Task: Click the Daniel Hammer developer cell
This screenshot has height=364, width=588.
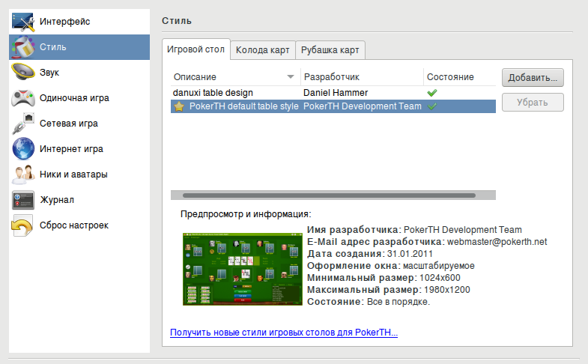Action: (x=336, y=93)
